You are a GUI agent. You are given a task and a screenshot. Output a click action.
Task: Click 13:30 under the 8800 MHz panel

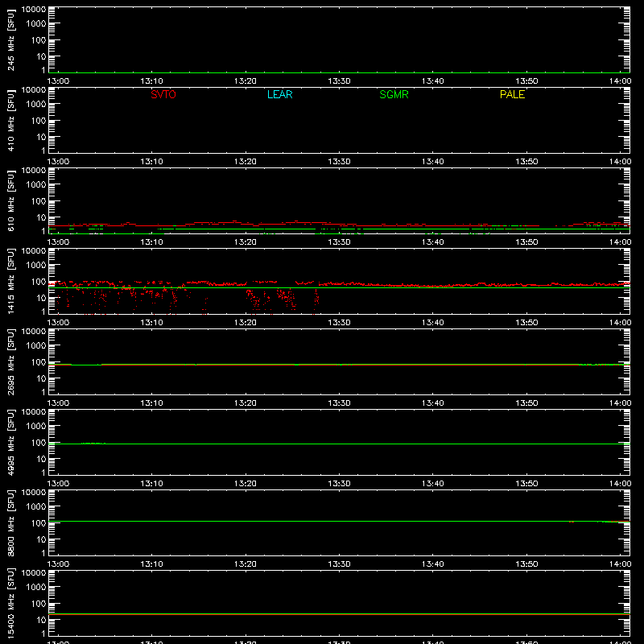tap(339, 564)
